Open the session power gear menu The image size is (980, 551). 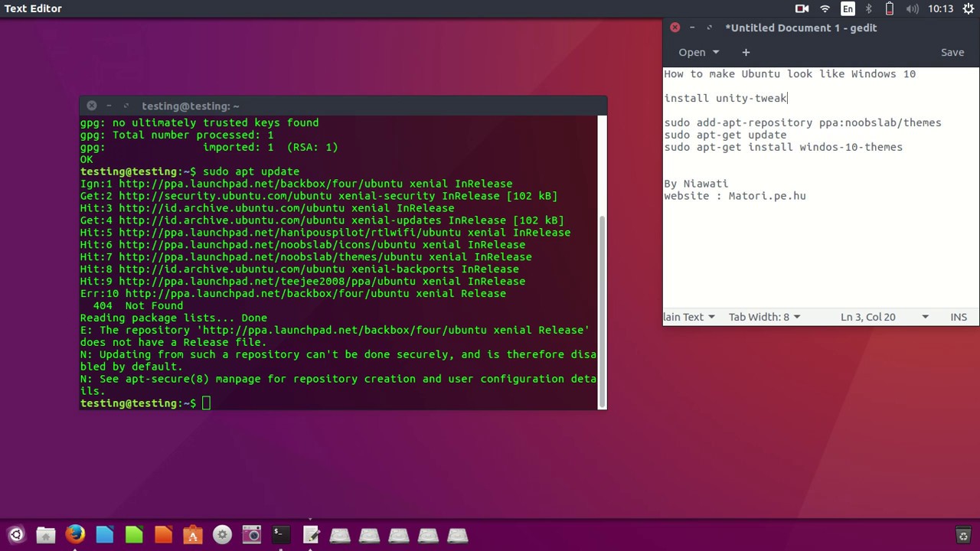[x=968, y=8]
